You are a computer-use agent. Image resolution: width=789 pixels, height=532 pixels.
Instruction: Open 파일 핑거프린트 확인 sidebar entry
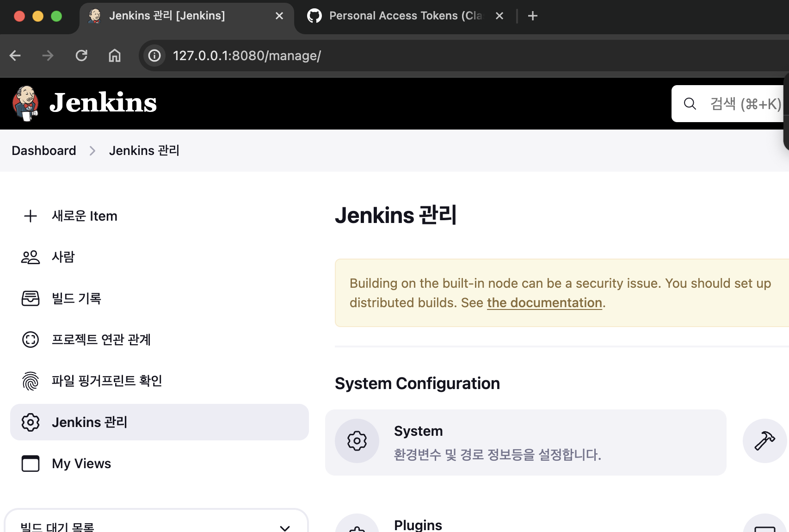tap(160, 381)
